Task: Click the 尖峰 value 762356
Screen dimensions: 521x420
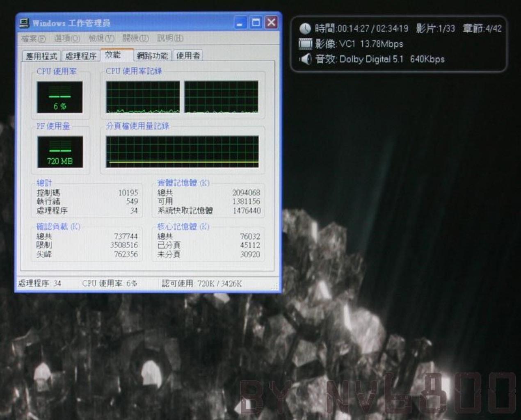Action: tap(126, 255)
